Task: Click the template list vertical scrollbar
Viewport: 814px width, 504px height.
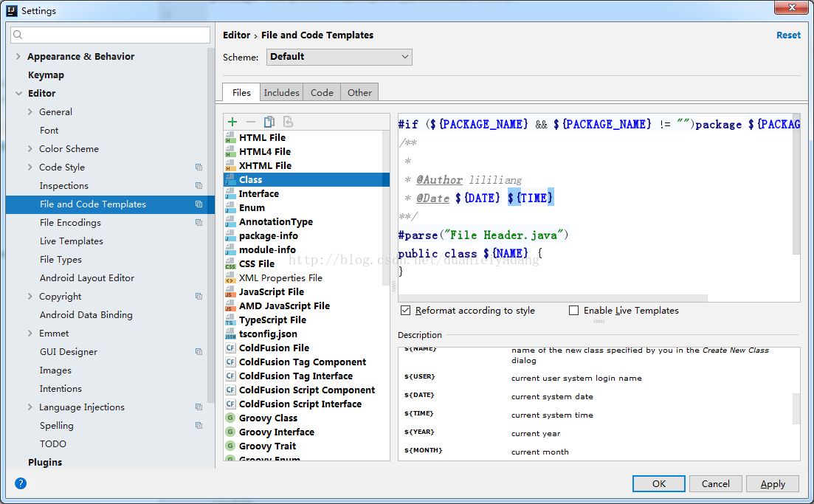Action: (x=386, y=207)
